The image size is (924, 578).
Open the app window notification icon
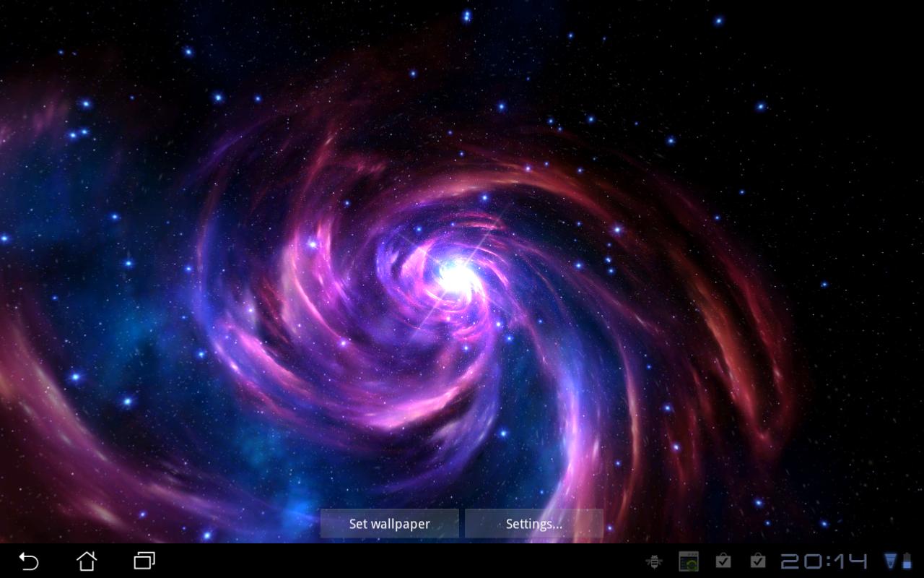(689, 561)
